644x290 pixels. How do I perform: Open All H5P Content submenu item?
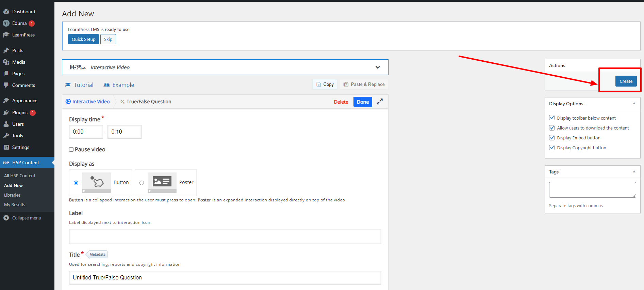20,176
